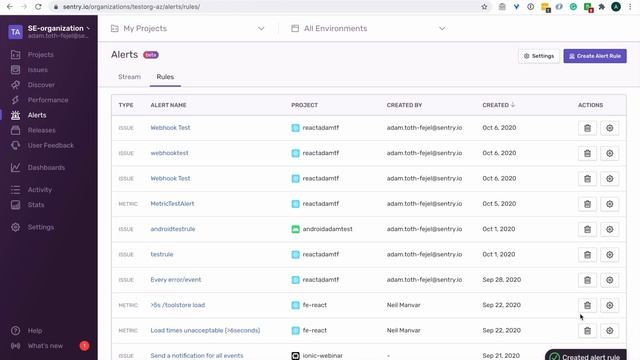
Task: Edit settings for MetricTestAlert rule
Action: click(x=609, y=204)
